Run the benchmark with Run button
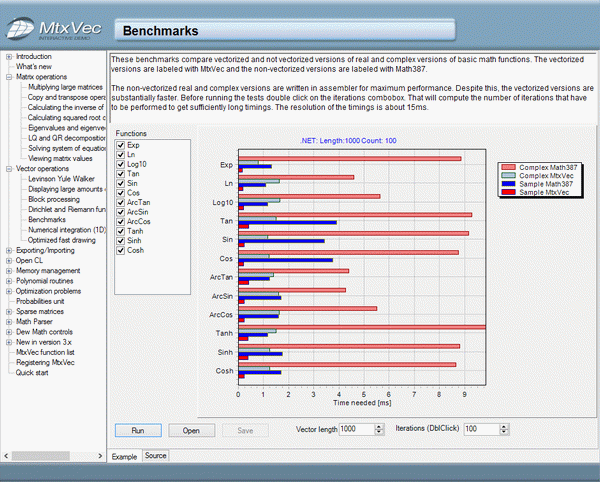The width and height of the screenshot is (600, 482). click(x=138, y=430)
